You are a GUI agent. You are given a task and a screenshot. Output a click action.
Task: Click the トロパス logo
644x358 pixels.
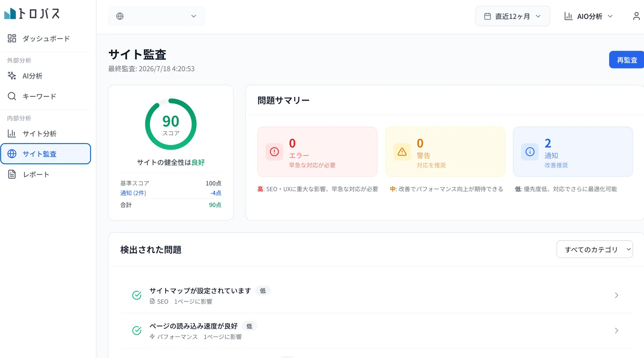click(32, 14)
